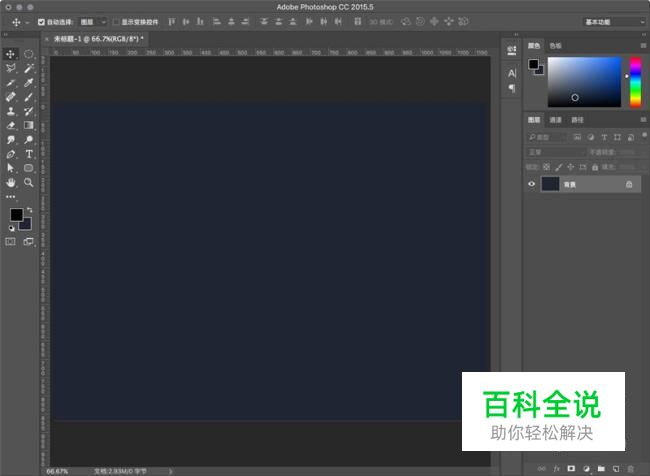Image resolution: width=650 pixels, height=476 pixels.
Task: Select the Horizontal Type tool
Action: coord(28,154)
